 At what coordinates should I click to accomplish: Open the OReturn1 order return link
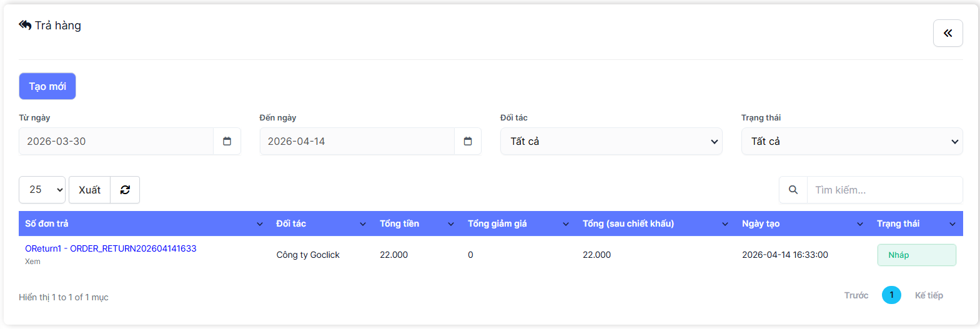(x=111, y=248)
